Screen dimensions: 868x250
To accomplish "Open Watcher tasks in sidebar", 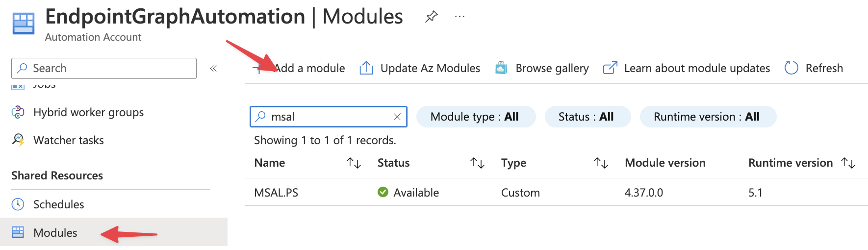I will pos(68,140).
